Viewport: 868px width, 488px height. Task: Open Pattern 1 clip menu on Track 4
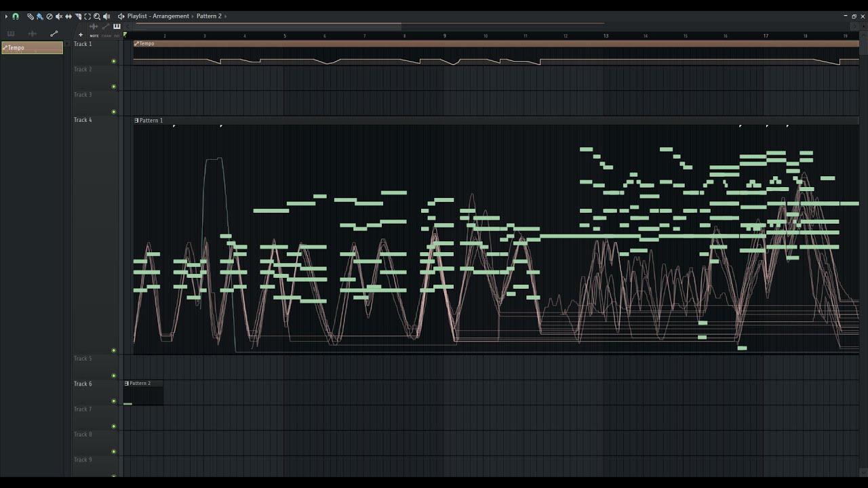tap(136, 120)
